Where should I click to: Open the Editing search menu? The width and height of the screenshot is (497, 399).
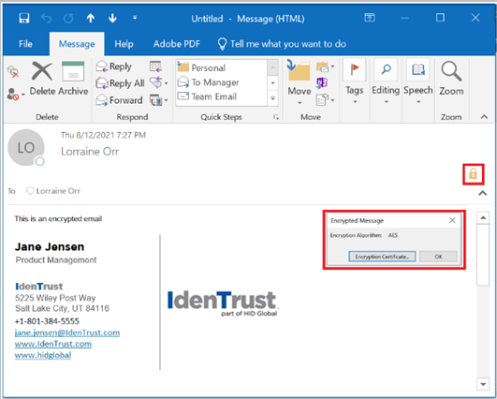click(386, 81)
